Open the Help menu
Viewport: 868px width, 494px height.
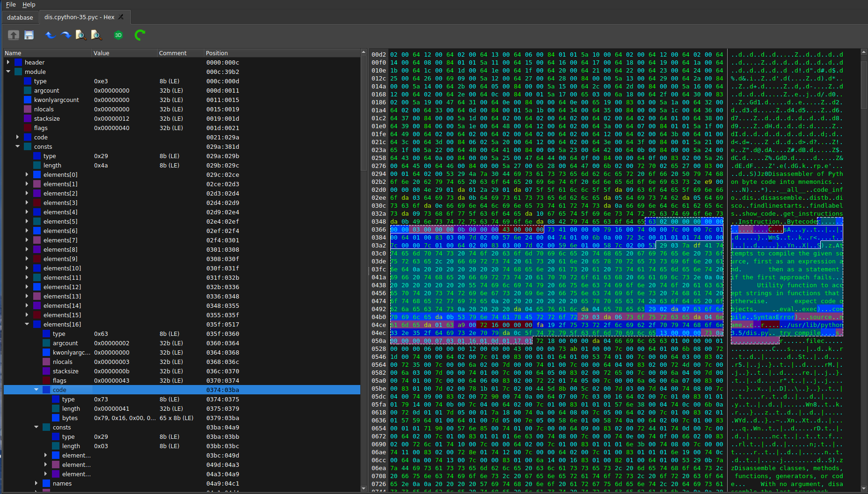point(29,4)
